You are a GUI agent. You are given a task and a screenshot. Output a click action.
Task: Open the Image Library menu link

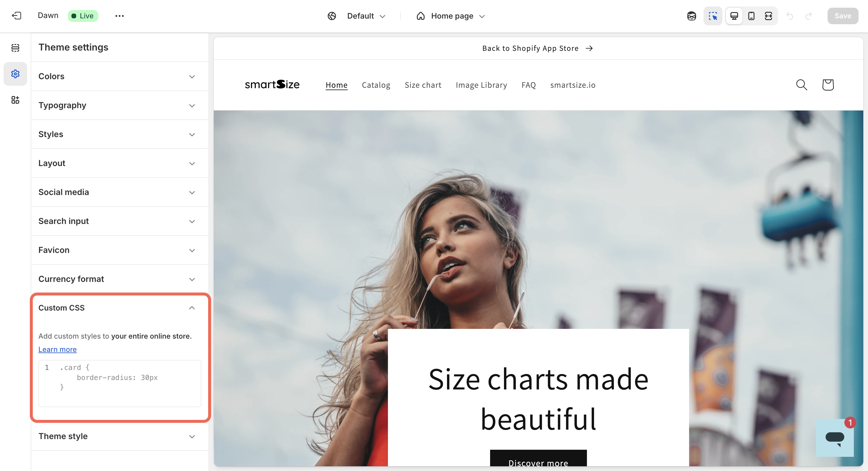(x=481, y=85)
